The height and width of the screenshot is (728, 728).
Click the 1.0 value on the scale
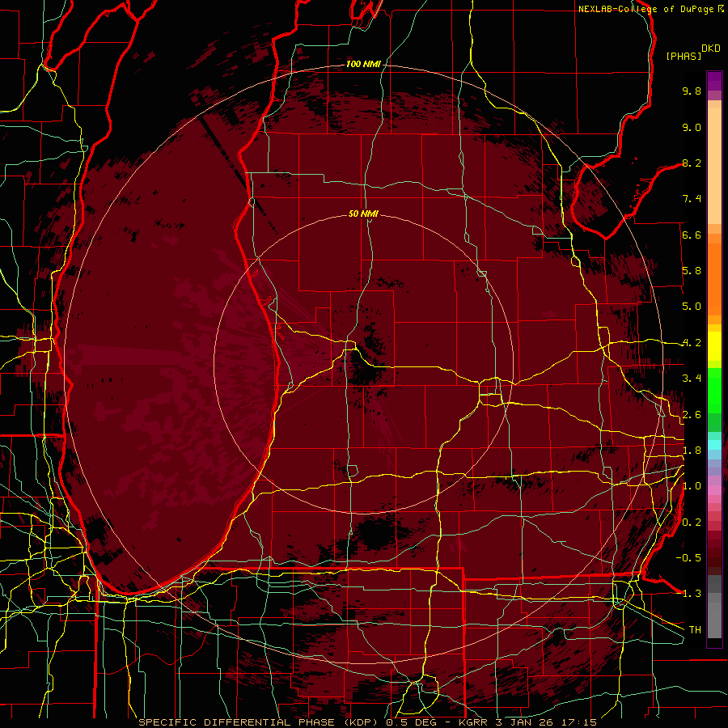click(692, 487)
